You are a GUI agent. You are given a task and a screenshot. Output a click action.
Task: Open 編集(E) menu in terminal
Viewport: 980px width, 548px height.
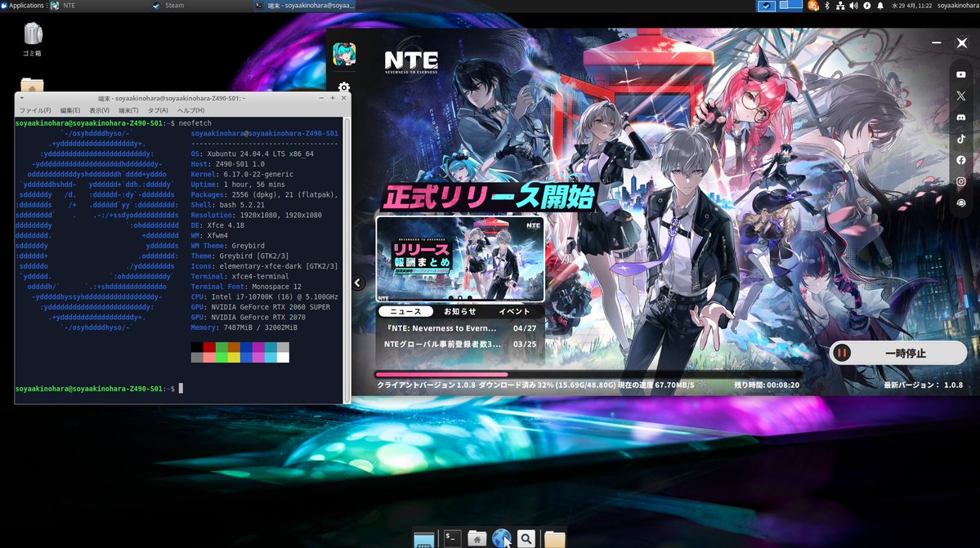coord(70,110)
